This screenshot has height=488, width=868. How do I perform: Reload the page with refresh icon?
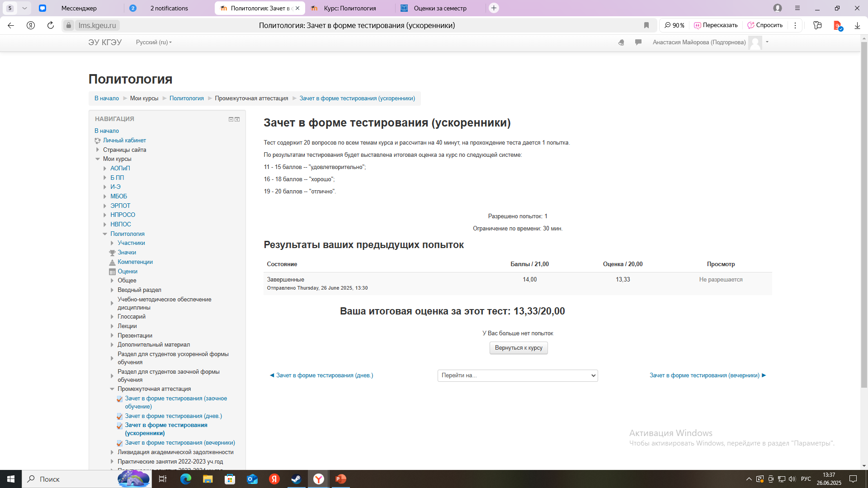point(51,25)
